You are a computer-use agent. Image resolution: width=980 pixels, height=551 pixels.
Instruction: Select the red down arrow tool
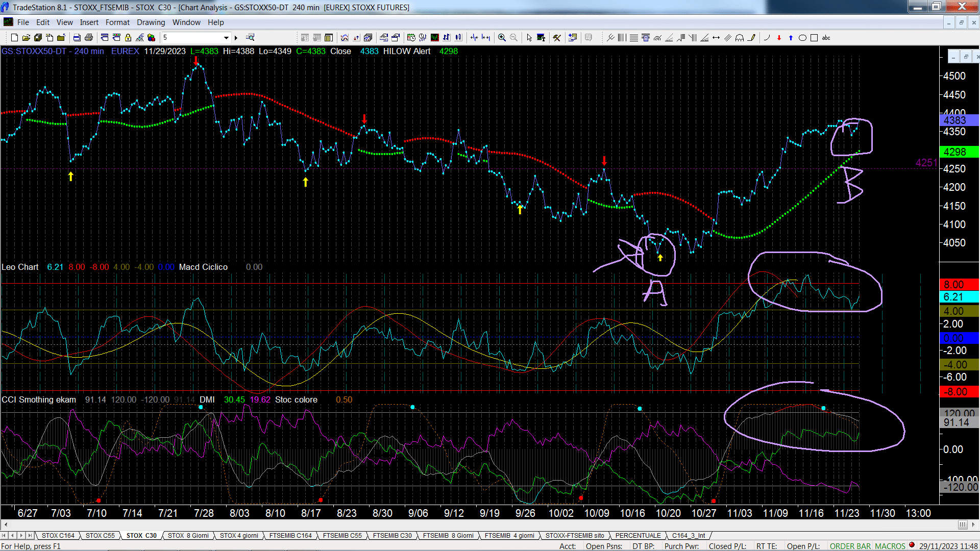779,38
